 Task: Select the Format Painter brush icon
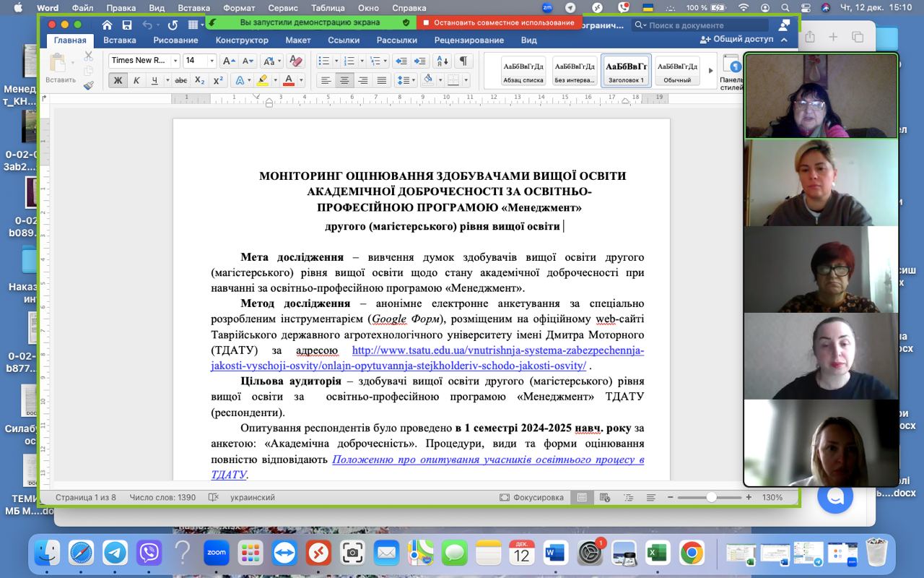point(88,86)
